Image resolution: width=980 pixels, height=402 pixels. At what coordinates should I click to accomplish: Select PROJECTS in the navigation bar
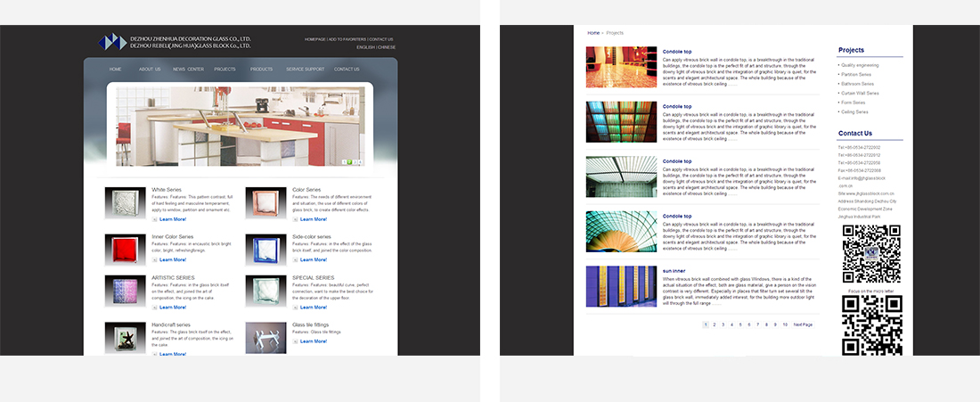tap(225, 70)
